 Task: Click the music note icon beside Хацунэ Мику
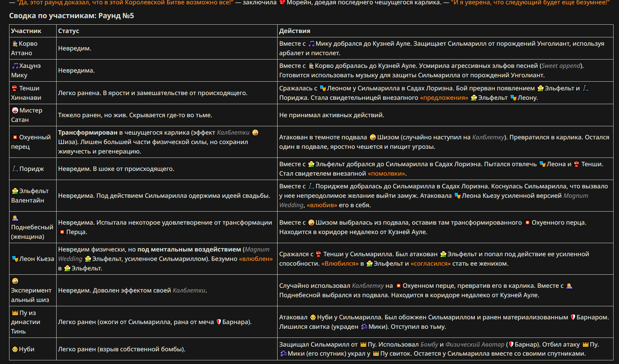[15, 66]
